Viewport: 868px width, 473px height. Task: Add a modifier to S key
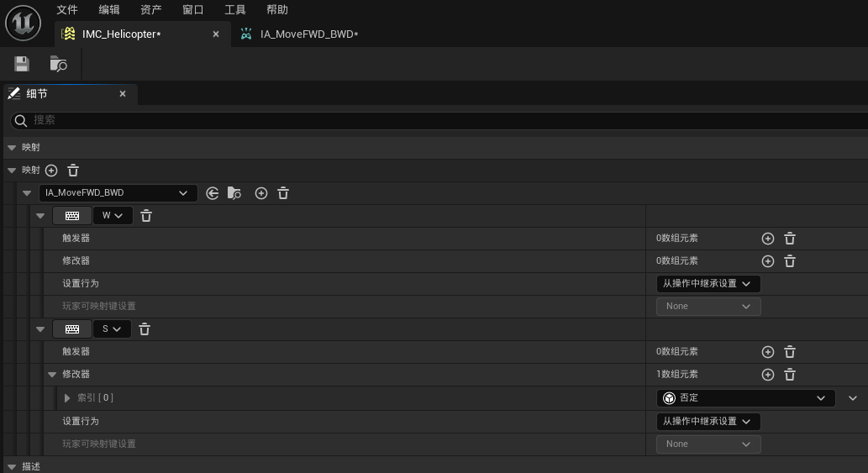click(x=768, y=375)
